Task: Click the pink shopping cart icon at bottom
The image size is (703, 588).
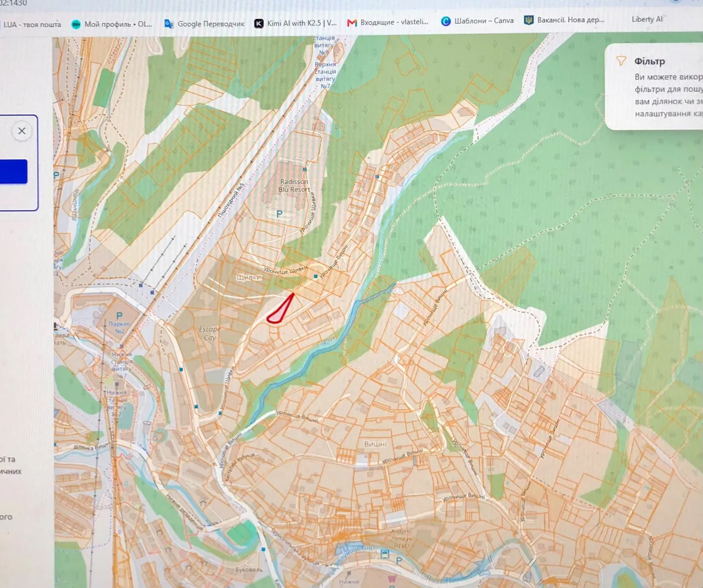Action: (392, 579)
